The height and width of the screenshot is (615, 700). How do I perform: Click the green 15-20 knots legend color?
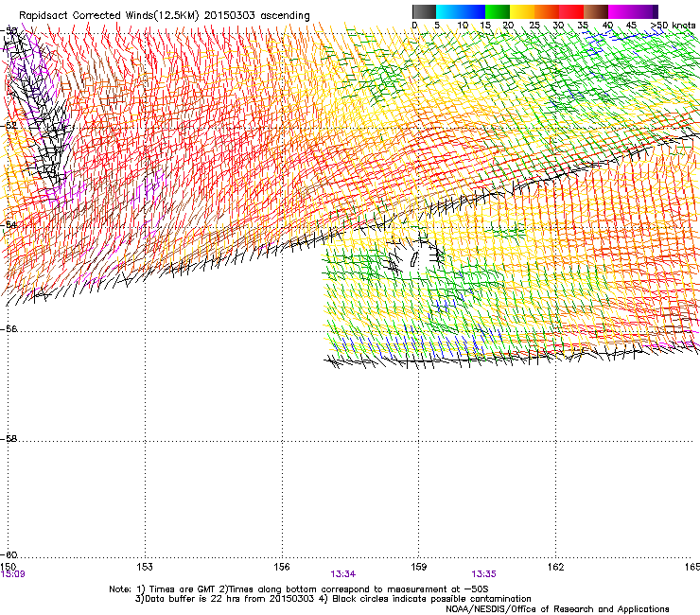[498, 11]
